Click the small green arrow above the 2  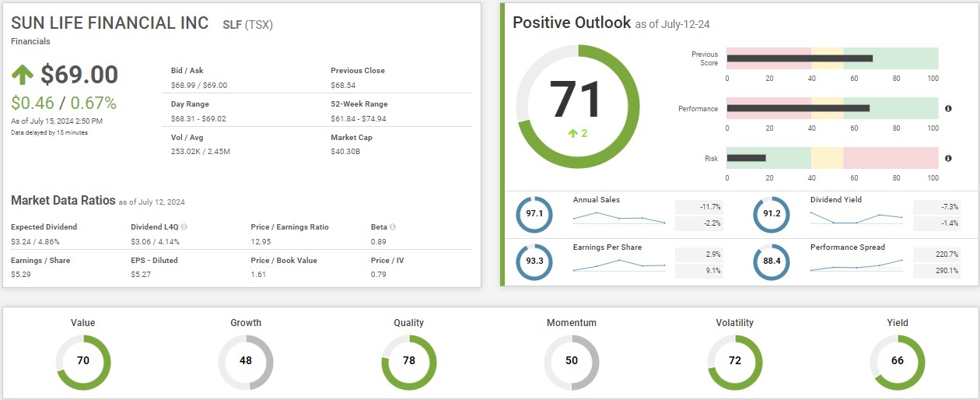572,134
